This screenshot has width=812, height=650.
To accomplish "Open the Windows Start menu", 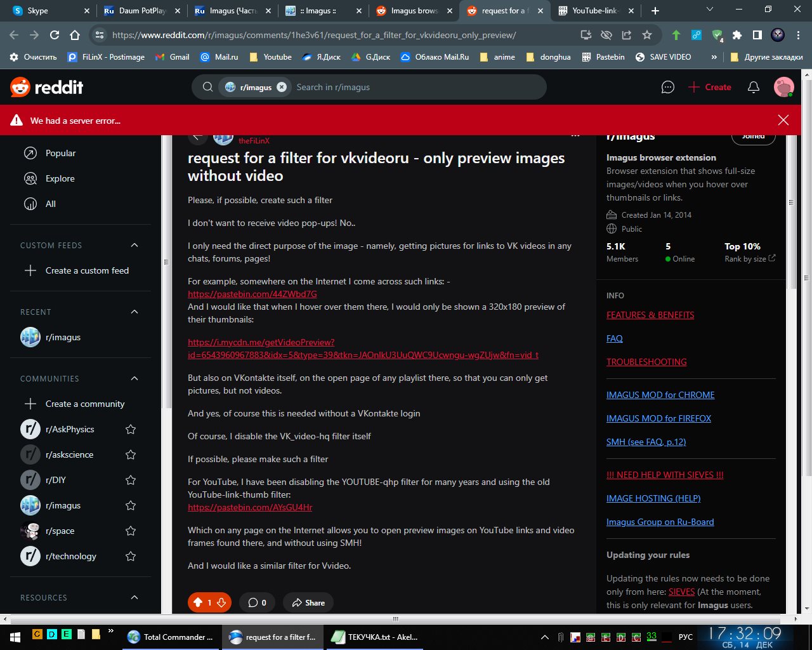I will [x=15, y=637].
